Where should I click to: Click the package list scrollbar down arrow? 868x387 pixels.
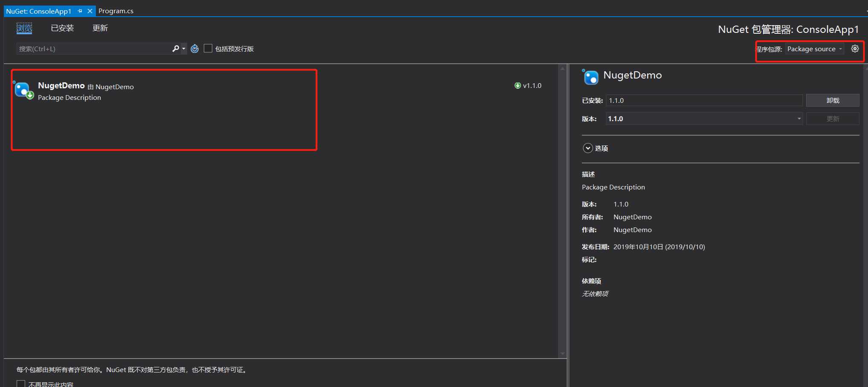[562, 354]
